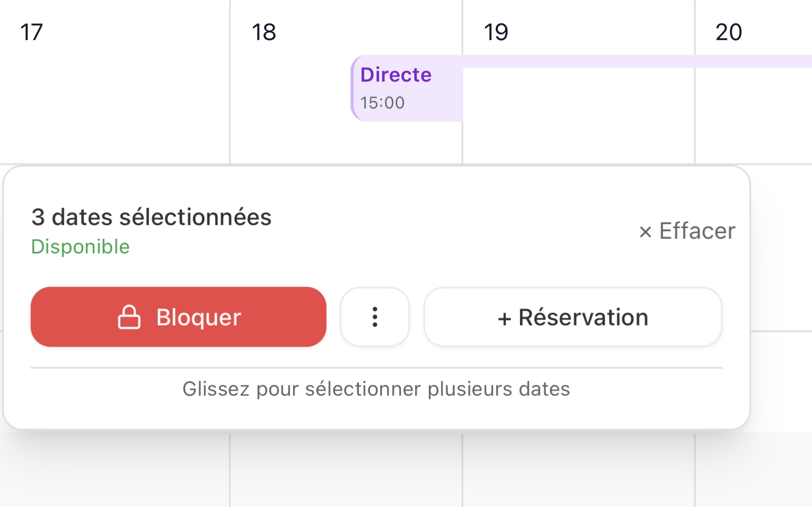The width and height of the screenshot is (812, 507).
Task: Add a booking with + Réservation
Action: (573, 317)
